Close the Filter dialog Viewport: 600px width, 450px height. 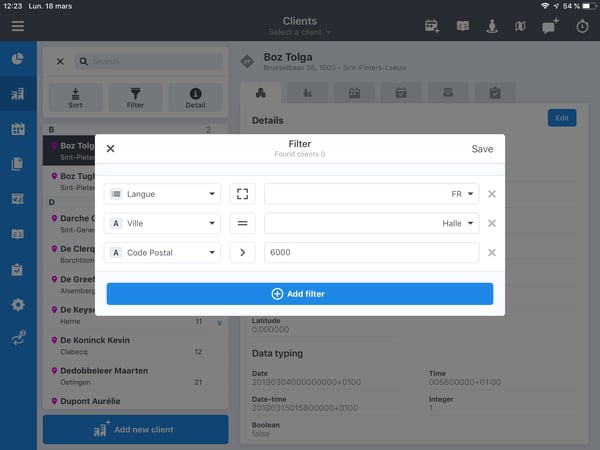111,149
